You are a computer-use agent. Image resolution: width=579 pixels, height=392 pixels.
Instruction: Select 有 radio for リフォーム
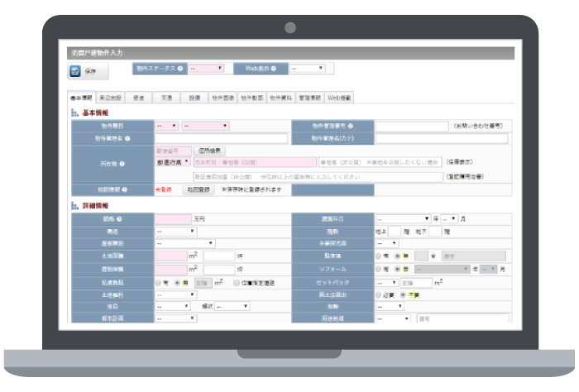(x=378, y=269)
